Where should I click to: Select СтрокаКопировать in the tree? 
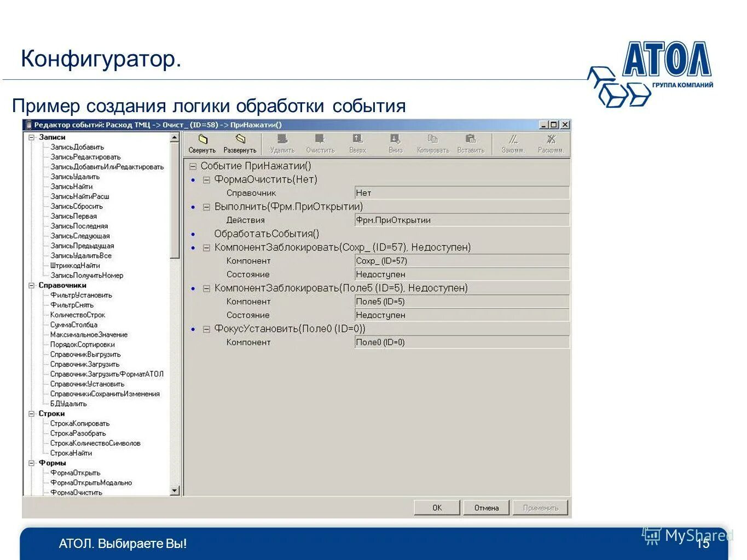point(80,423)
